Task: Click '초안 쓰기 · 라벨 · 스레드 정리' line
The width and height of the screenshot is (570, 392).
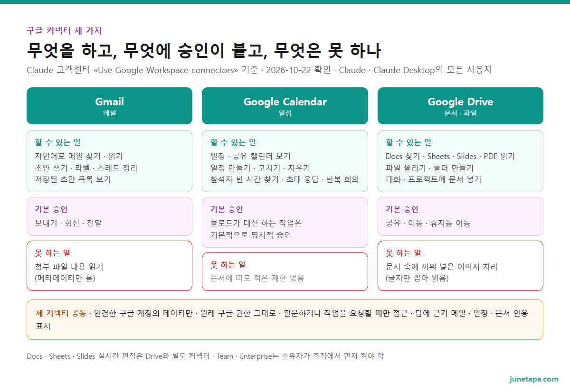Action: coord(86,168)
